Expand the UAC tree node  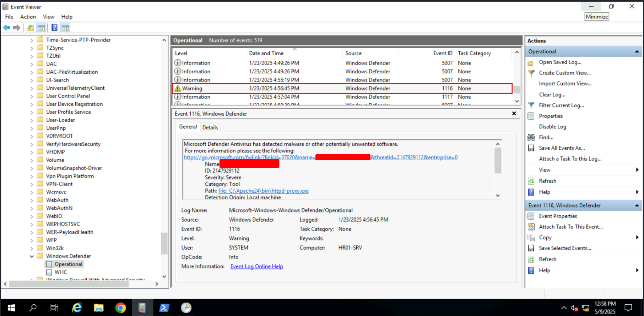click(x=32, y=64)
